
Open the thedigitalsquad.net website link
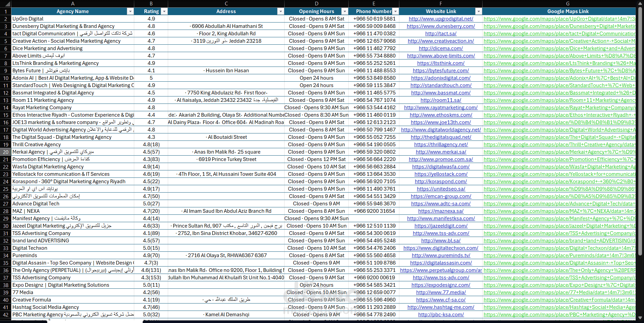(441, 137)
